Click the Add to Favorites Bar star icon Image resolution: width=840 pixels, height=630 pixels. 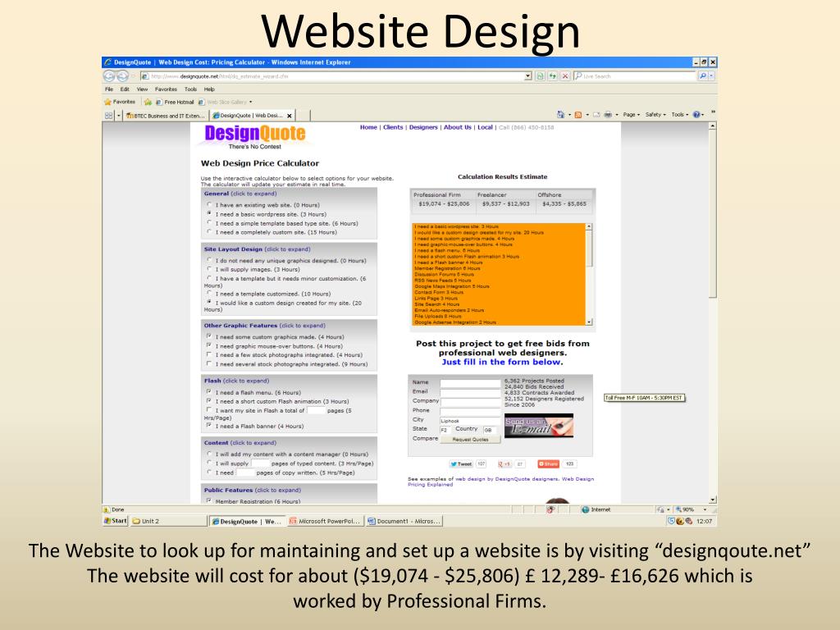coord(148,102)
